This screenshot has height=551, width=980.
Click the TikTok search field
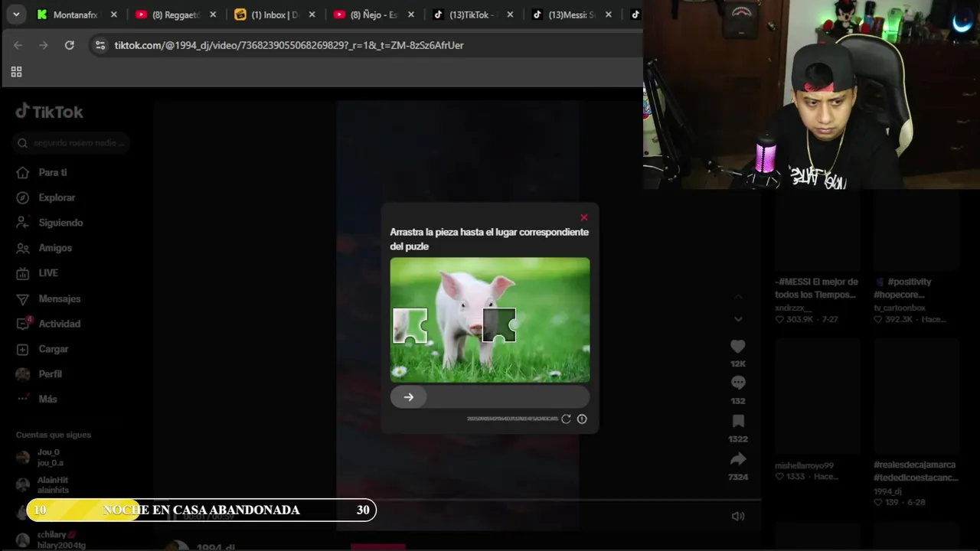coord(71,143)
